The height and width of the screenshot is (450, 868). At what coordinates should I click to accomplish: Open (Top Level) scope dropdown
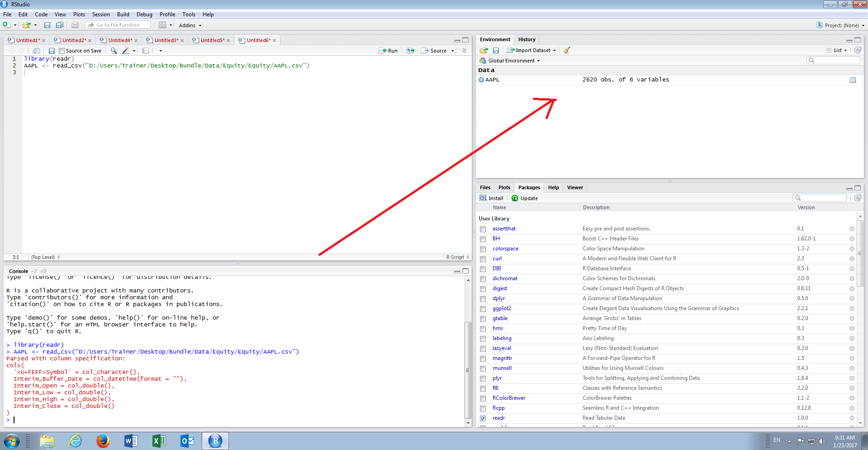point(45,257)
